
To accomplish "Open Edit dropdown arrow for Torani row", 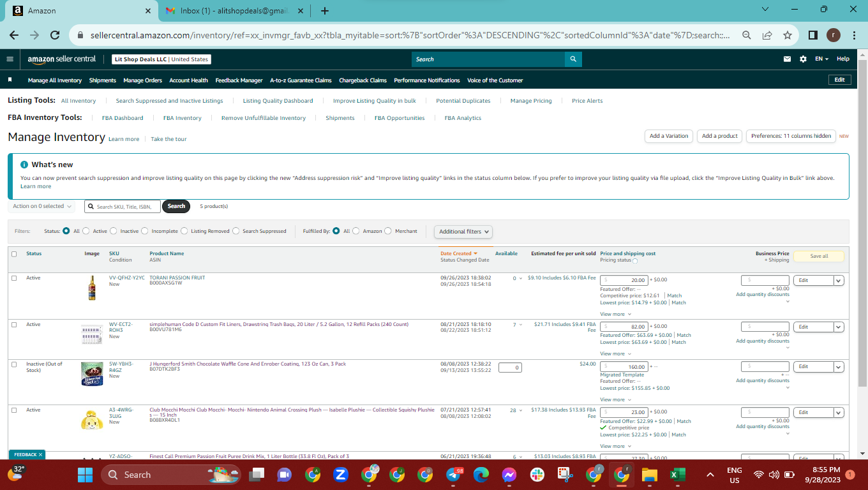I will click(839, 280).
